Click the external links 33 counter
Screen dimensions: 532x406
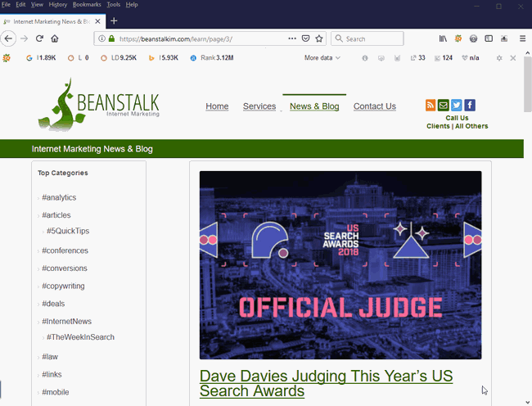pyautogui.click(x=418, y=58)
